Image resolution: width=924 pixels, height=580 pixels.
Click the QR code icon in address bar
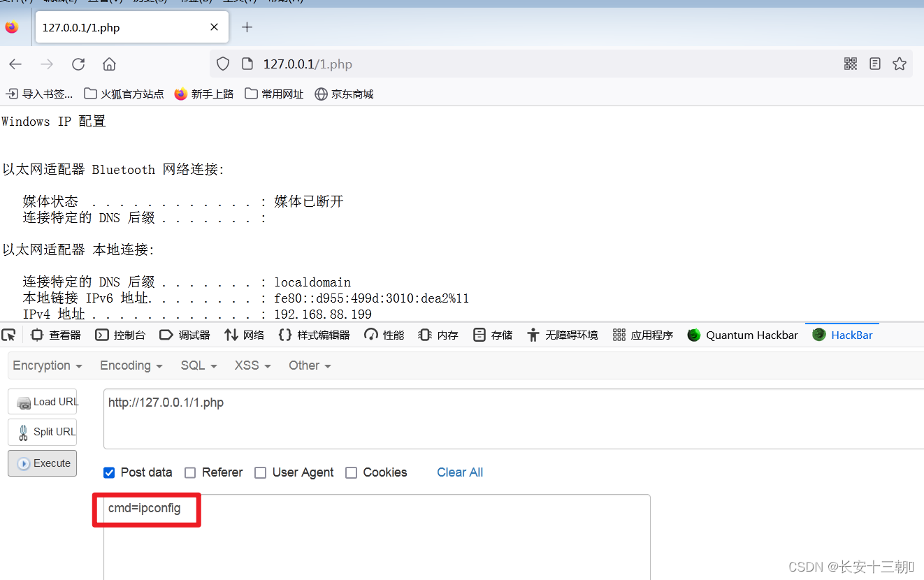[851, 64]
